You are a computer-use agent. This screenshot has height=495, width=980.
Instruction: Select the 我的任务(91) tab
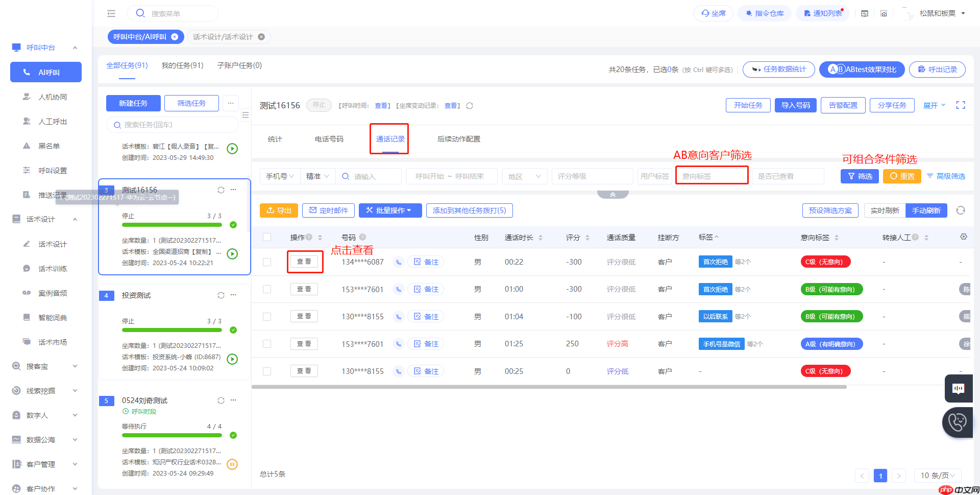183,65
